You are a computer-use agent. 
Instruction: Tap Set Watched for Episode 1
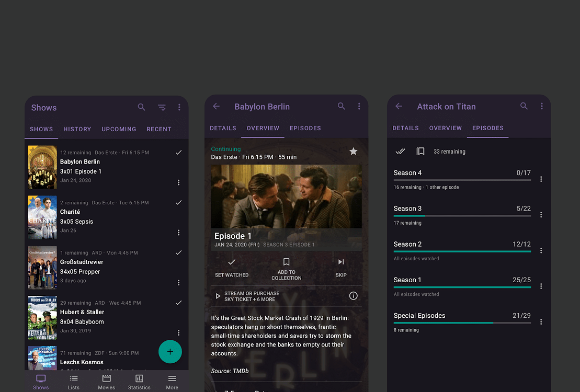tap(232, 268)
